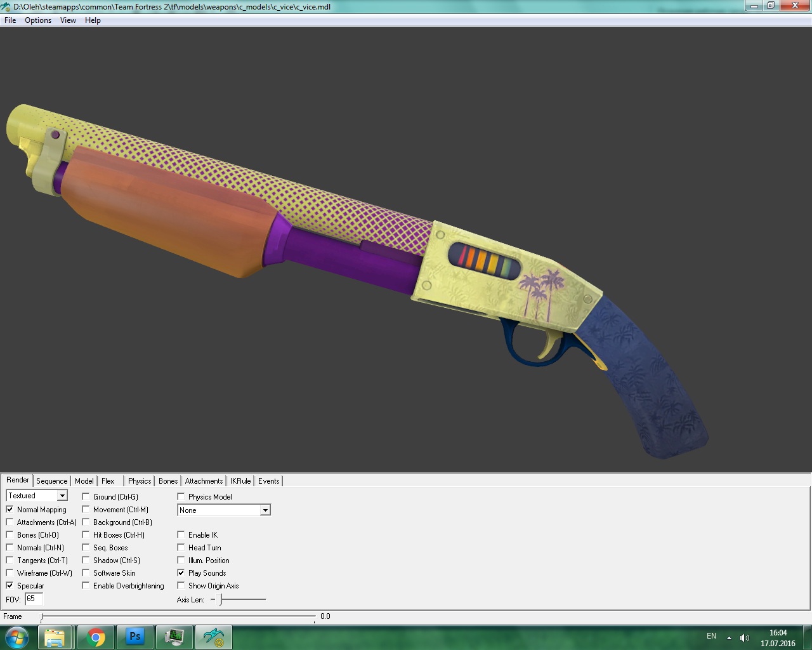Switch to the Events tab
This screenshot has height=650, width=812.
point(268,481)
